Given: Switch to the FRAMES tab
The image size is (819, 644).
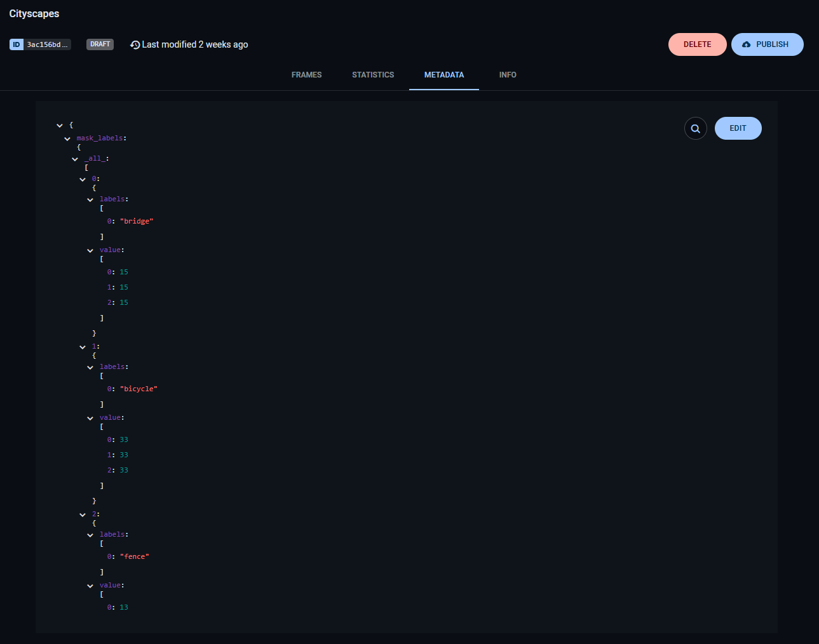Looking at the screenshot, I should [x=306, y=74].
